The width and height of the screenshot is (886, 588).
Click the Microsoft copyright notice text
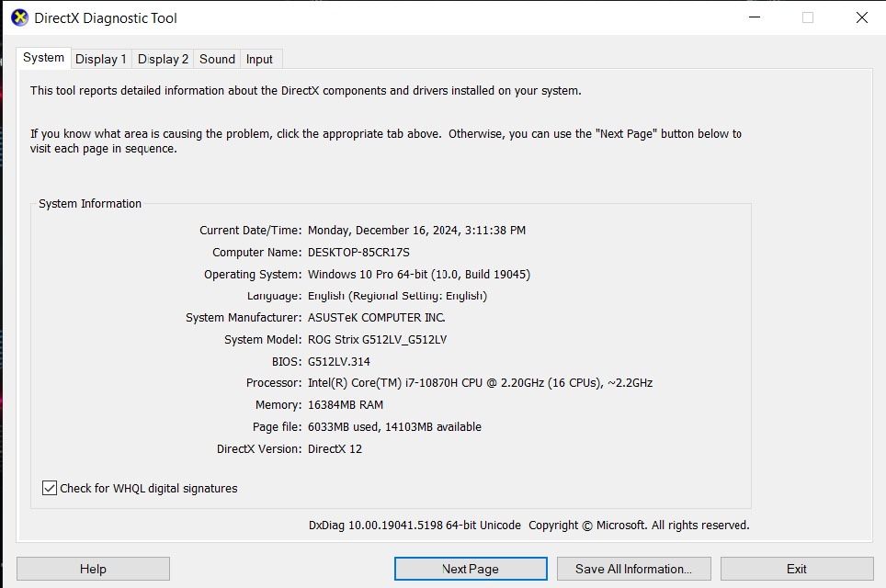639,526
